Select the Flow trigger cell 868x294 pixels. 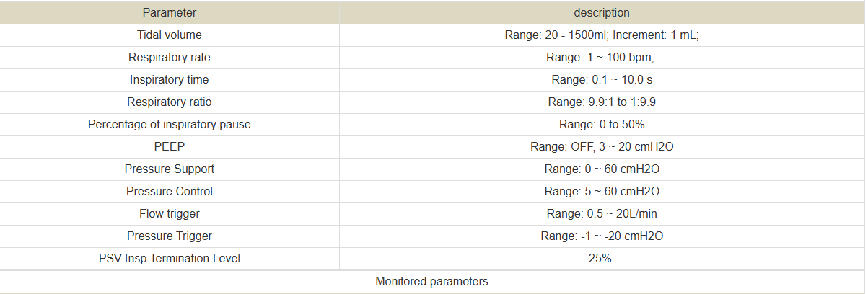170,213
